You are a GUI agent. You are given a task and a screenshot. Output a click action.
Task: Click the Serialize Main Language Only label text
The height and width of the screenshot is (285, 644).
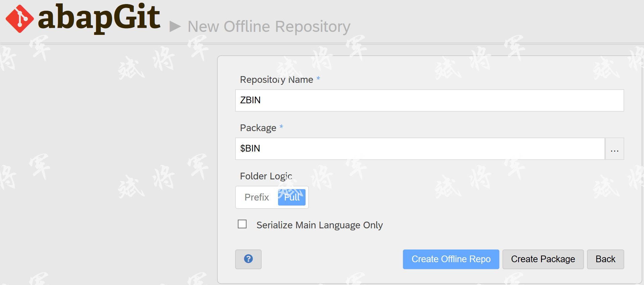coord(319,225)
